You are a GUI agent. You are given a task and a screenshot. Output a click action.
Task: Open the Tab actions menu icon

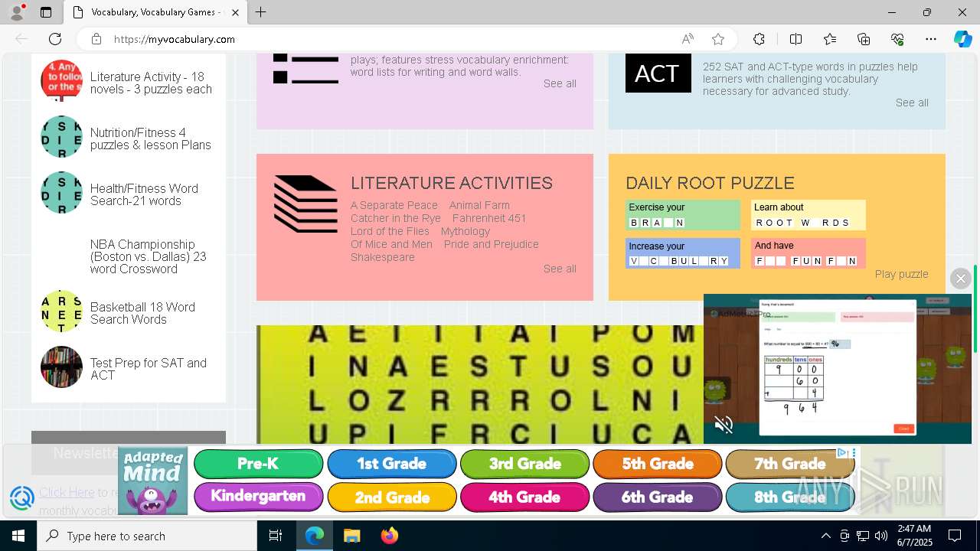pos(46,12)
